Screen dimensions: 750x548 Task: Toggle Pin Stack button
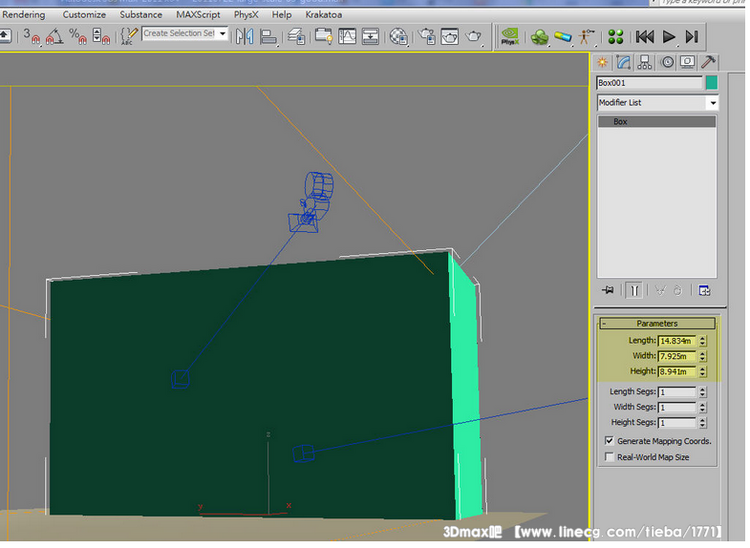point(608,291)
